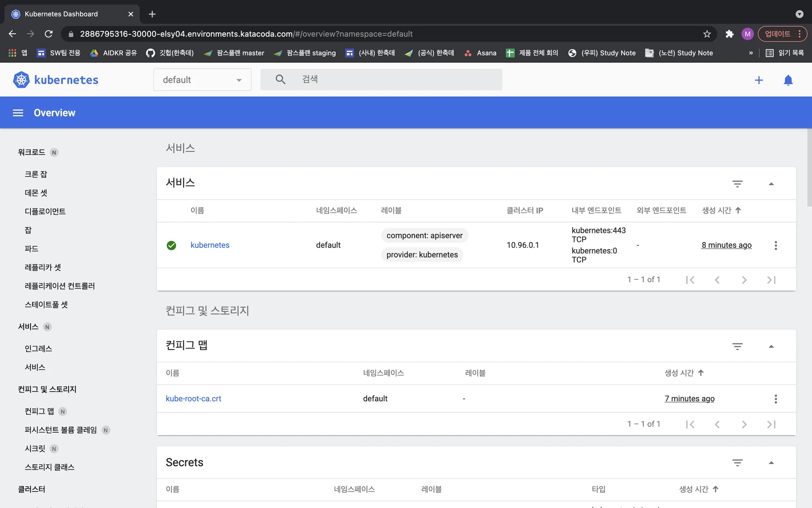Open actions menu for kubernetes service row
The image size is (812, 508).
[x=776, y=245]
